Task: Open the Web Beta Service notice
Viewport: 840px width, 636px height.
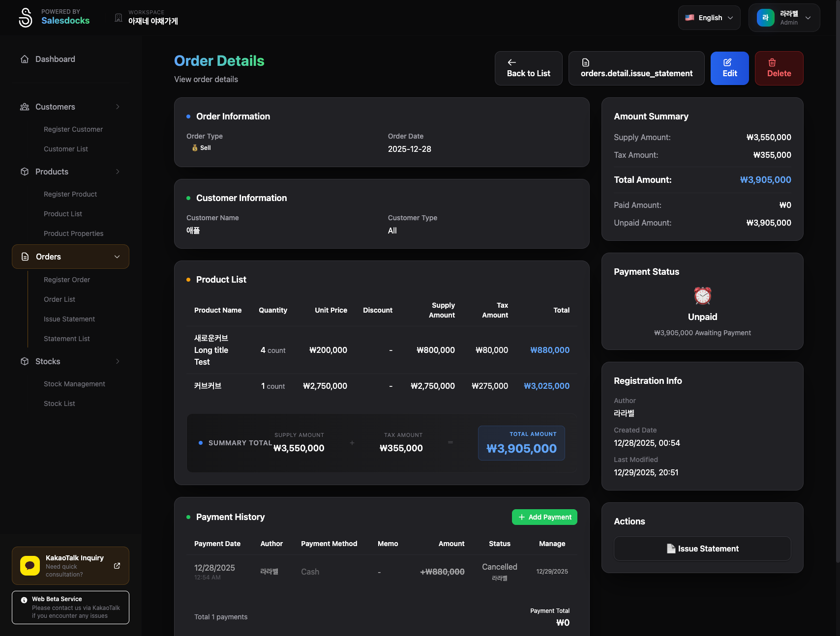Action: (x=70, y=607)
